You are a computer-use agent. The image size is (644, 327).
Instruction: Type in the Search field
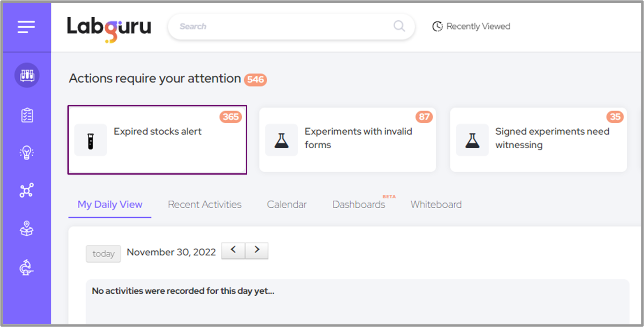click(280, 26)
